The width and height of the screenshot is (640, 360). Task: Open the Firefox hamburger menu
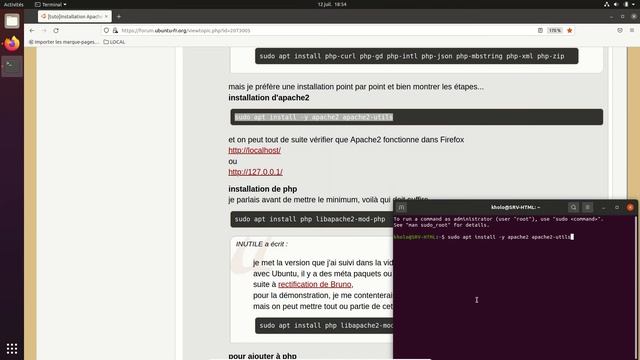[632, 30]
